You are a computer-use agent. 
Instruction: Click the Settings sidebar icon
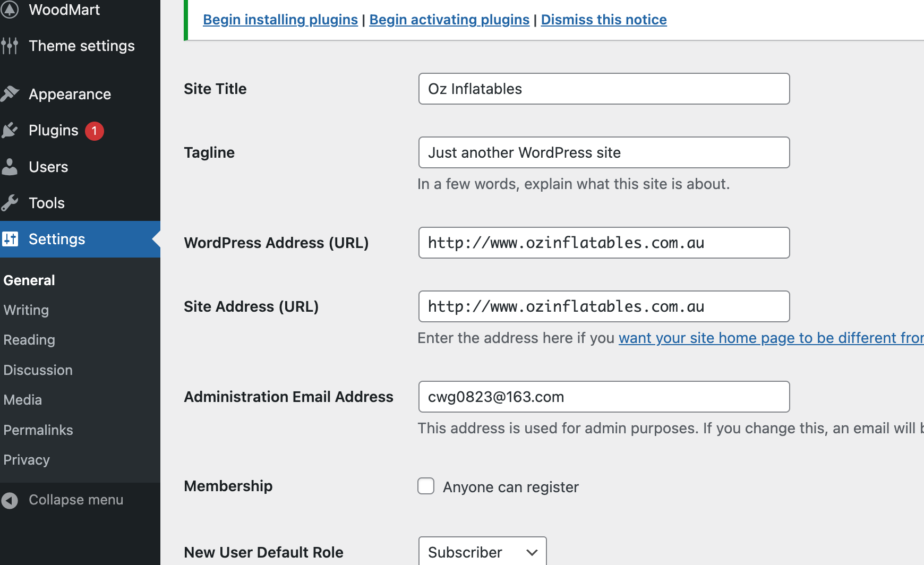coord(10,239)
